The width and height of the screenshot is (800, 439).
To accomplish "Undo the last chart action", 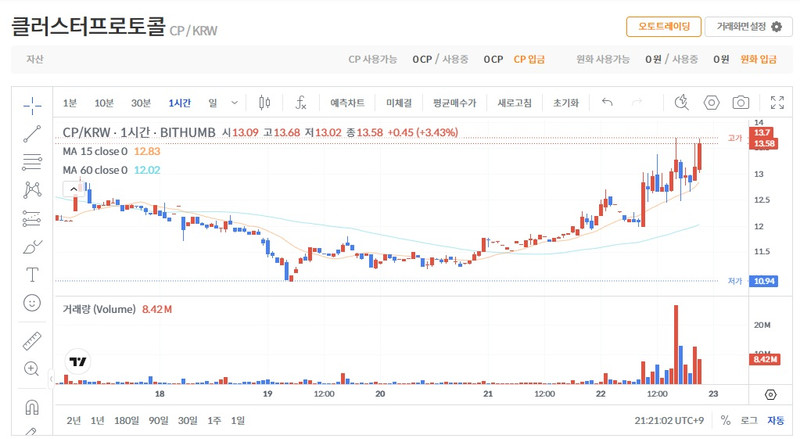I will pyautogui.click(x=607, y=102).
